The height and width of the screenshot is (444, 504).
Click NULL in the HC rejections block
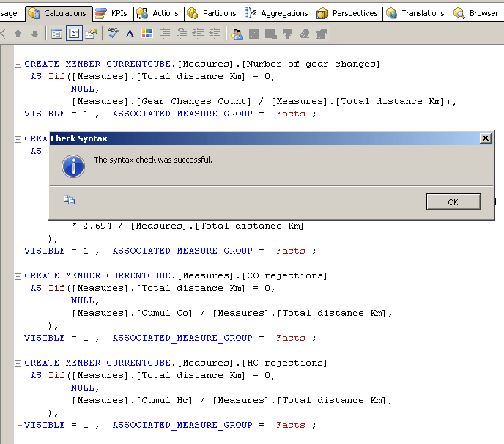(x=83, y=388)
